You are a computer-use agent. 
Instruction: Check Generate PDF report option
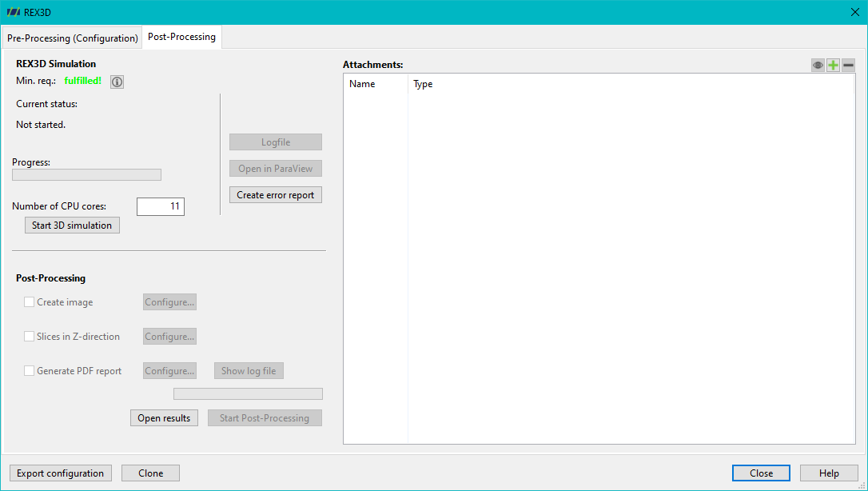[30, 371]
